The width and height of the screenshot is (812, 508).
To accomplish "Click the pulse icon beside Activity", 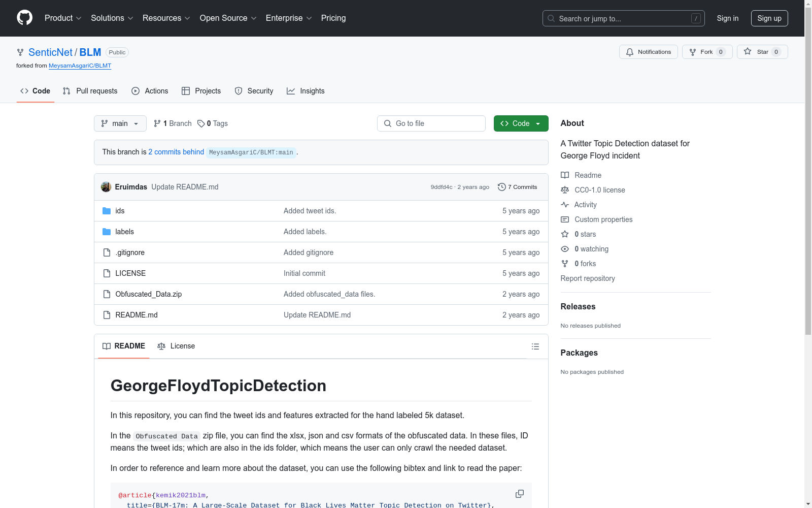I will [565, 205].
